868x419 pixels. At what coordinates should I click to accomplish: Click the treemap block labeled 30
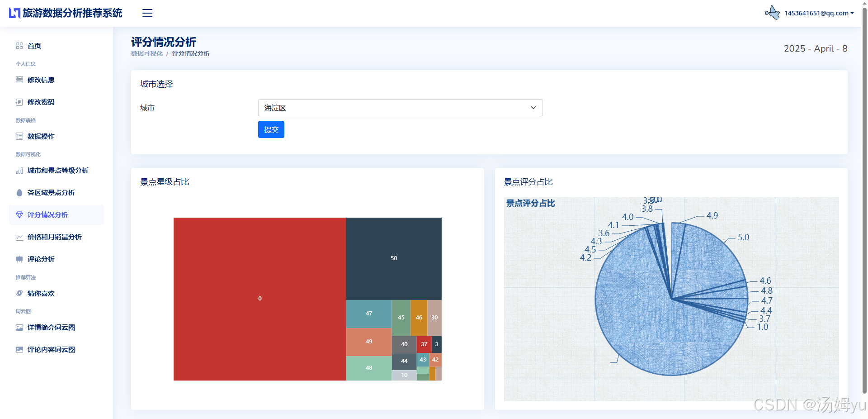pyautogui.click(x=434, y=318)
